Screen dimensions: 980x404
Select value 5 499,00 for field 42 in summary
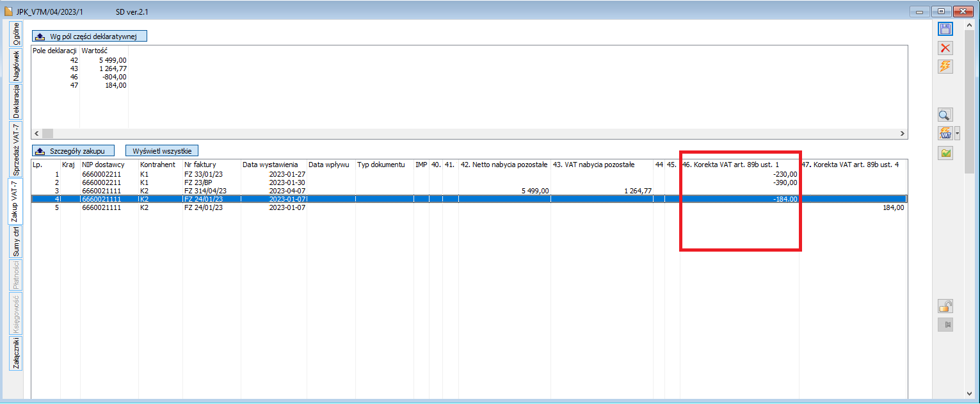click(113, 60)
